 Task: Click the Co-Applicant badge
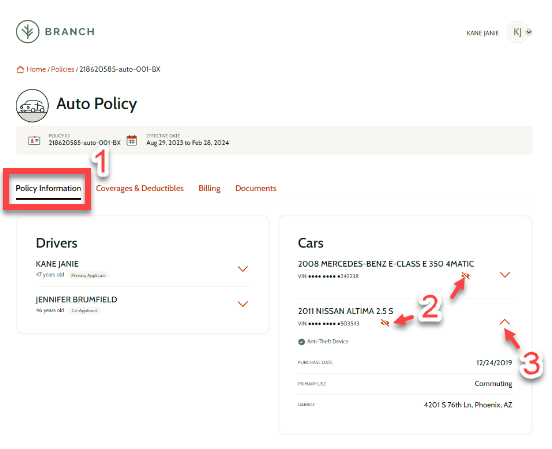[x=84, y=311]
